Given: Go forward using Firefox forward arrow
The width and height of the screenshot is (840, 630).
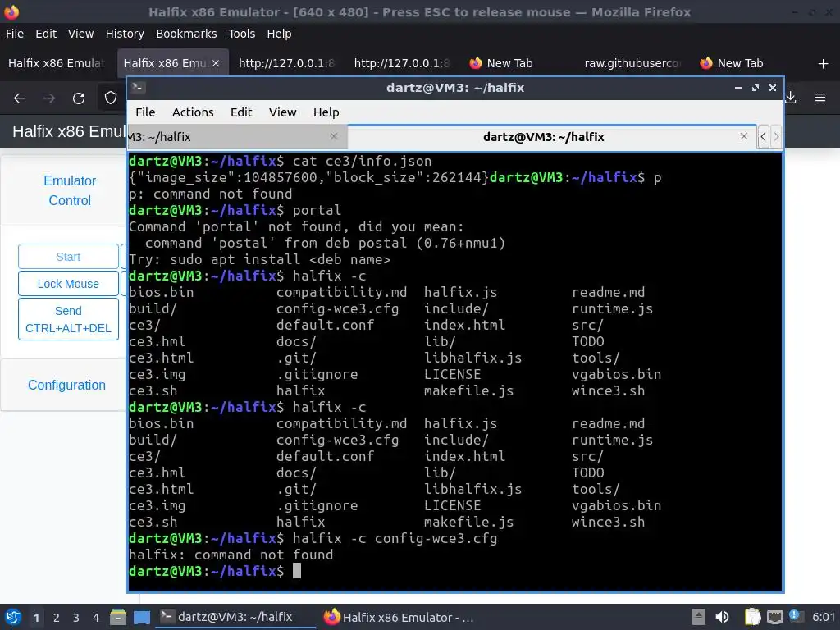Looking at the screenshot, I should [49, 98].
